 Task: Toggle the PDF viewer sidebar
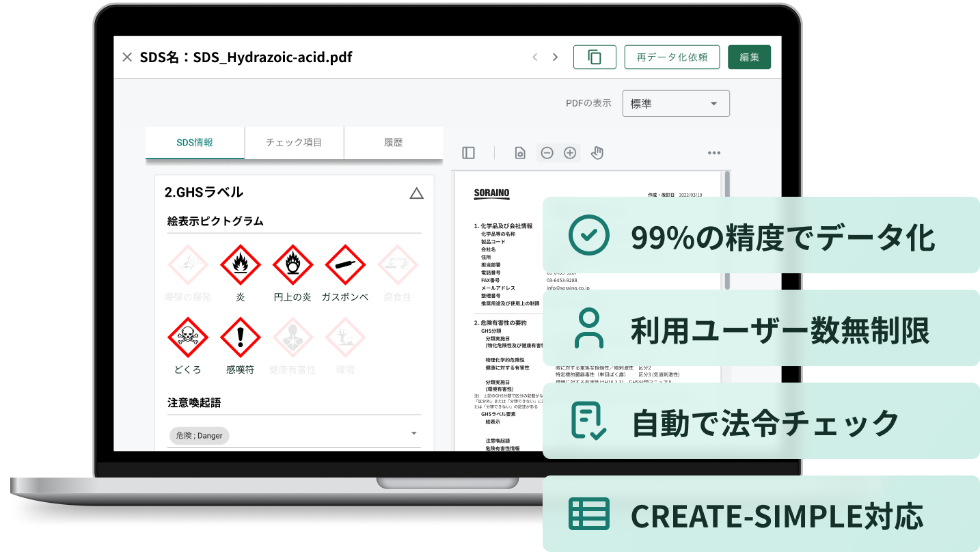pos(468,153)
